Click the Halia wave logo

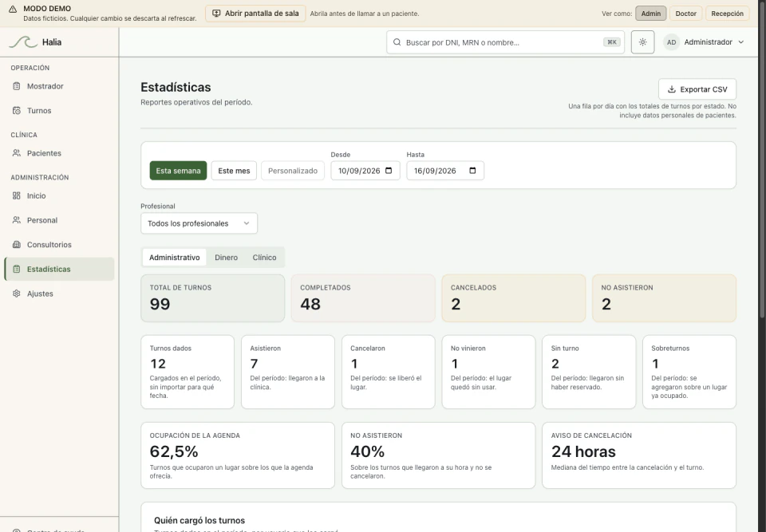click(23, 42)
